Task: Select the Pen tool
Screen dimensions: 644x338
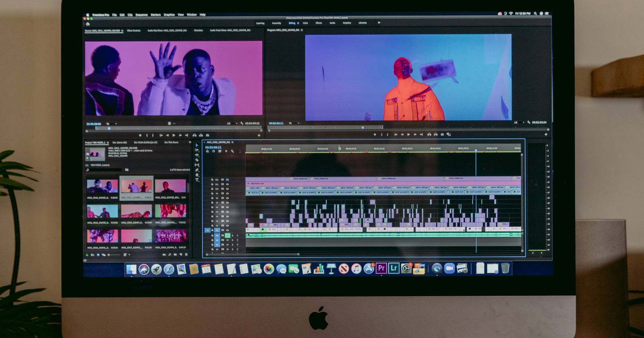Action: click(x=197, y=170)
